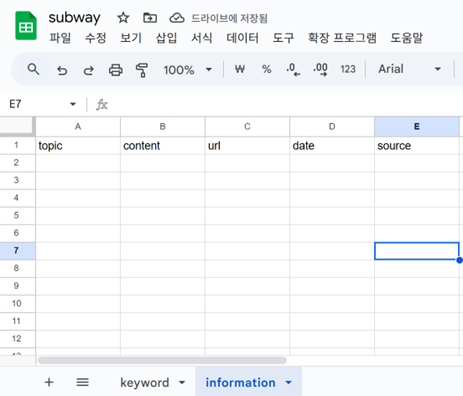
Task: Select the paint format roller
Action: (142, 70)
